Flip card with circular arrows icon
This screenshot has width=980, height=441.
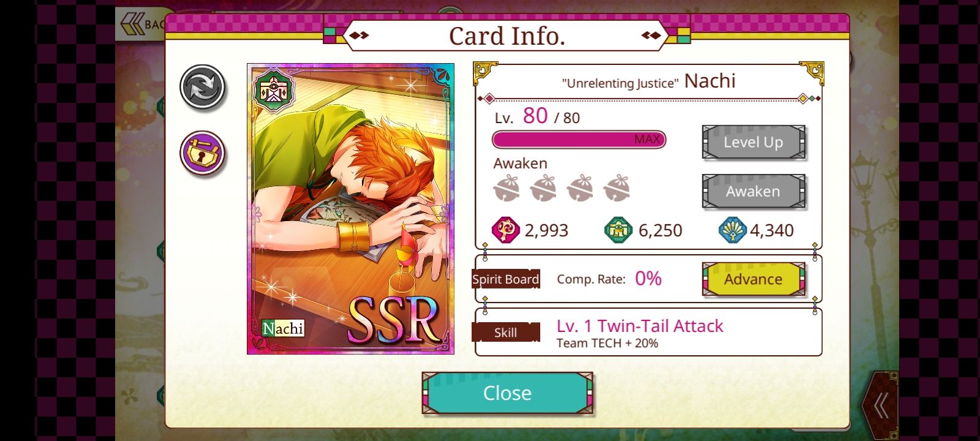(203, 88)
